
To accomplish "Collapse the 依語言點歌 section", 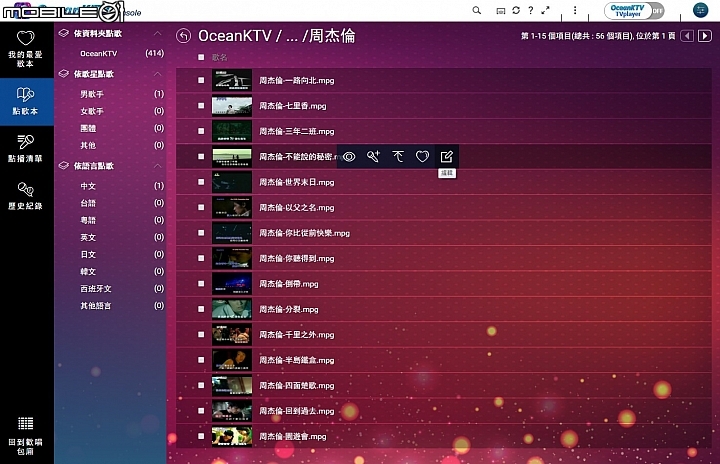I will click(x=158, y=166).
